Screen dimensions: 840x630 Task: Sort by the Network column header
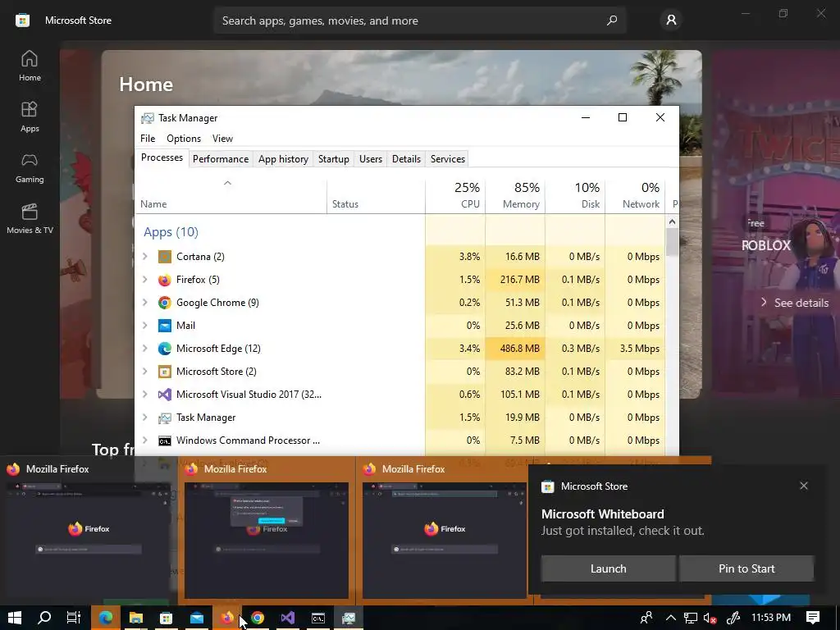point(636,195)
